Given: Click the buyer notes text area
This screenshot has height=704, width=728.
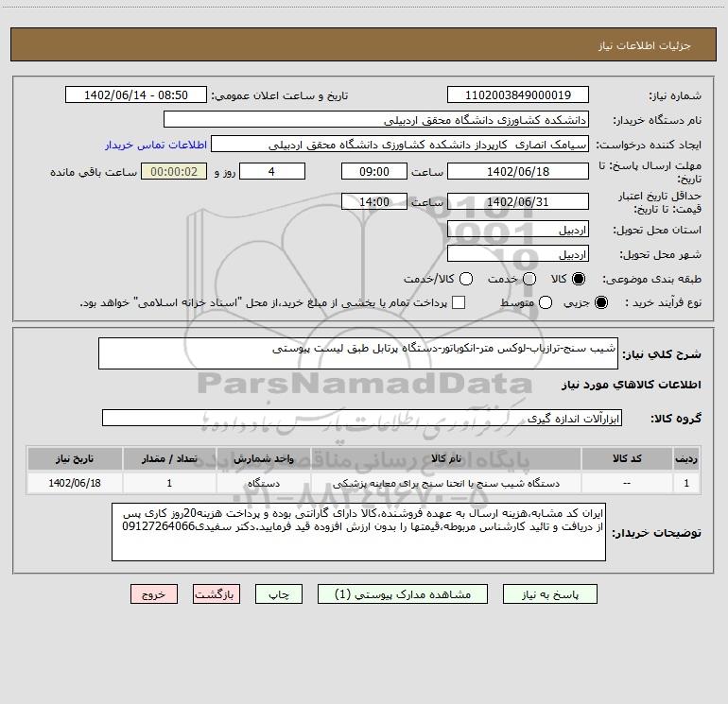Looking at the screenshot, I should (358, 532).
